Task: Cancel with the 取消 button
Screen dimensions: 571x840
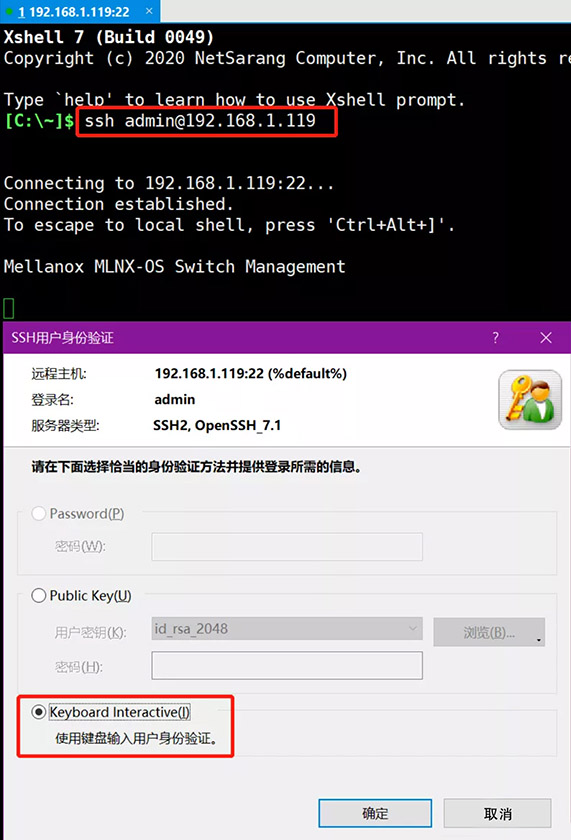Action: tap(497, 813)
